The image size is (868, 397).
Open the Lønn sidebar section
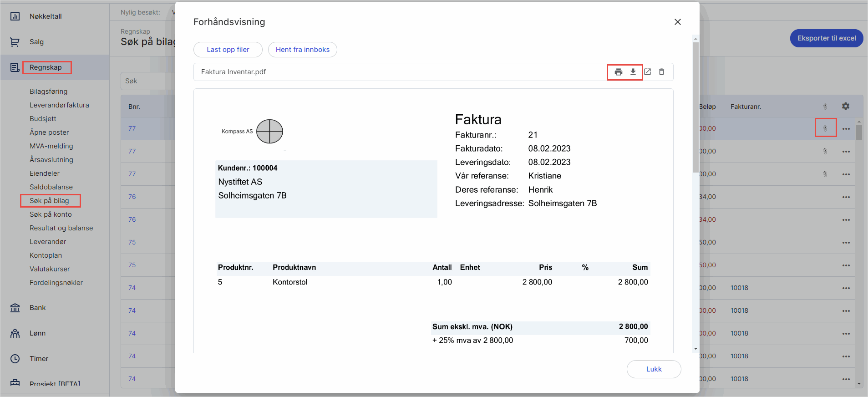[37, 333]
